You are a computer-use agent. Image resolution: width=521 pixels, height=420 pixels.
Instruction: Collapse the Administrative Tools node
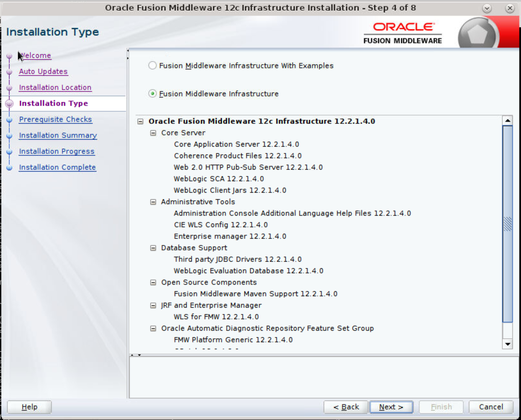pos(153,202)
